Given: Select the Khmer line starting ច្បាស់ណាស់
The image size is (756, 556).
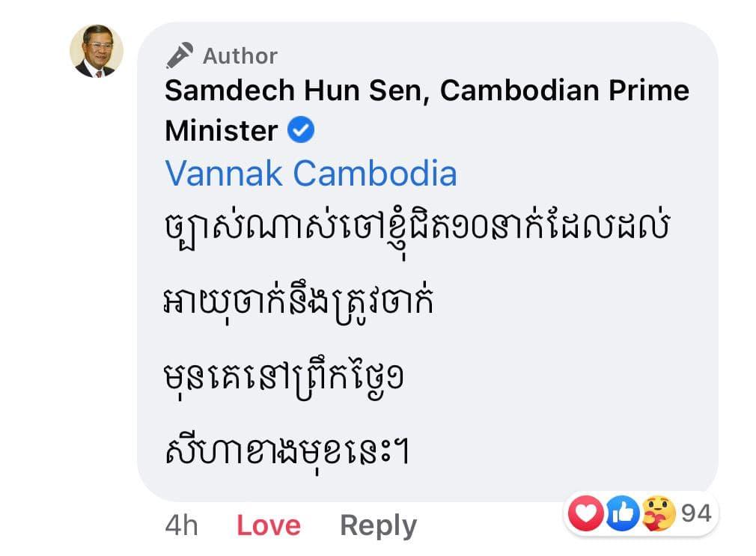Looking at the screenshot, I should coord(417,228).
